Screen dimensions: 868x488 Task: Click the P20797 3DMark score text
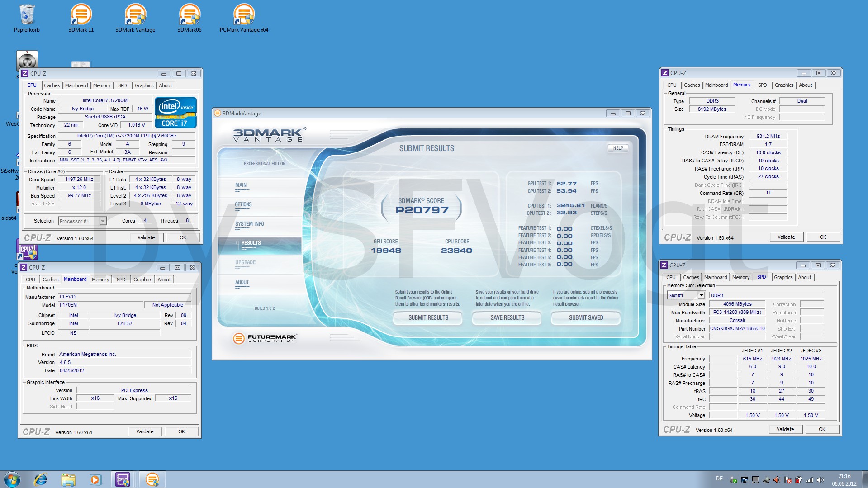tap(422, 210)
